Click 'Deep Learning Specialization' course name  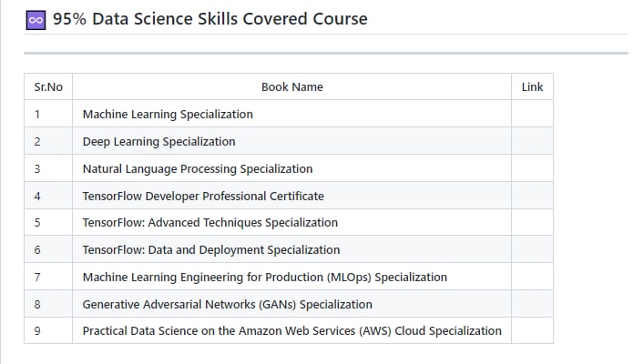(x=158, y=142)
